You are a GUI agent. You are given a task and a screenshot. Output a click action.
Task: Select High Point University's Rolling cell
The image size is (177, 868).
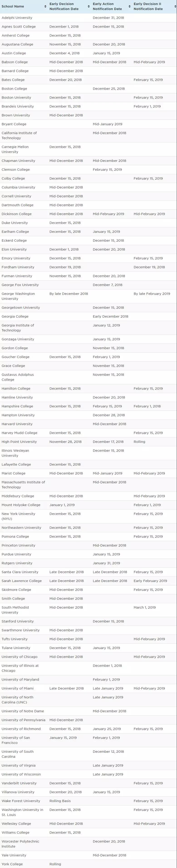pos(139,442)
